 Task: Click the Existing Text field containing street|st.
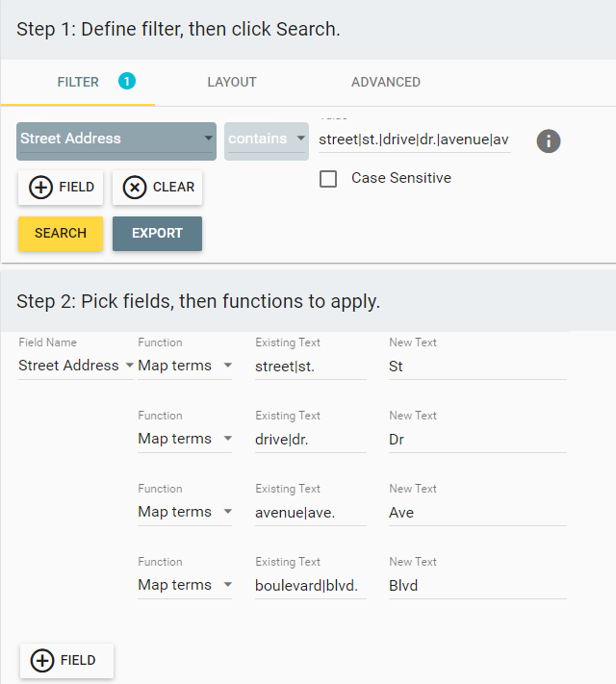pyautogui.click(x=310, y=367)
